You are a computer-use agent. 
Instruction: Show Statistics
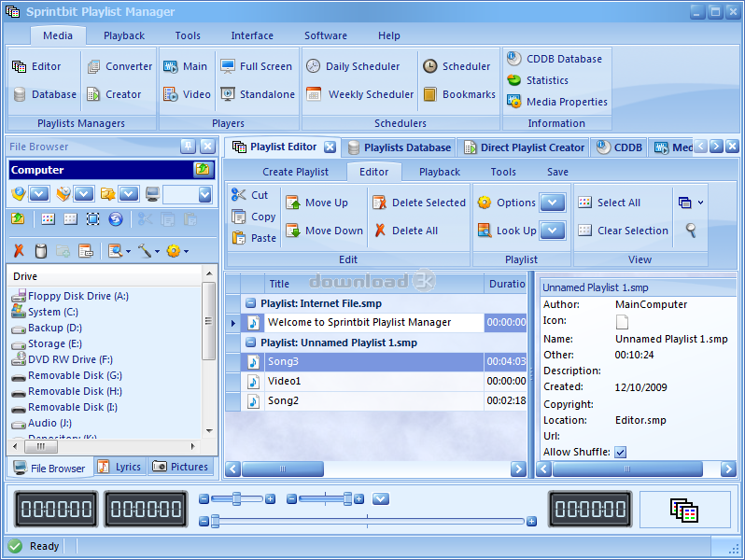tap(538, 80)
